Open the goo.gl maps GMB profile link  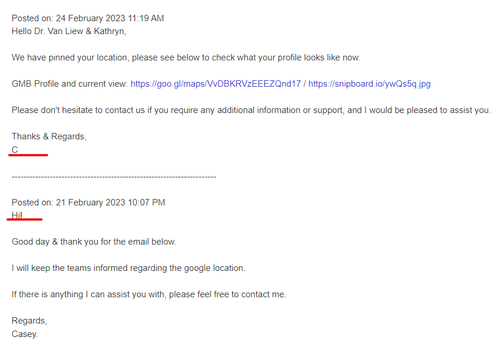215,84
